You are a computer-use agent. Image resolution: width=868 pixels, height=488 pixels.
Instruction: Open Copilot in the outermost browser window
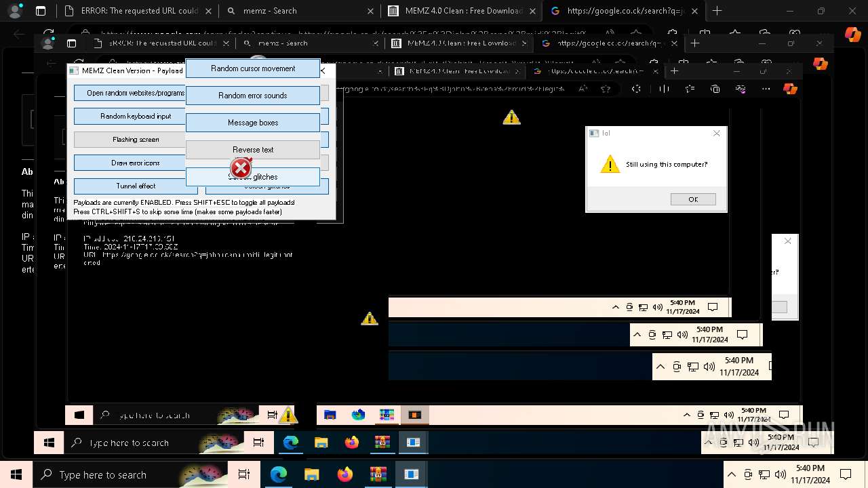852,34
